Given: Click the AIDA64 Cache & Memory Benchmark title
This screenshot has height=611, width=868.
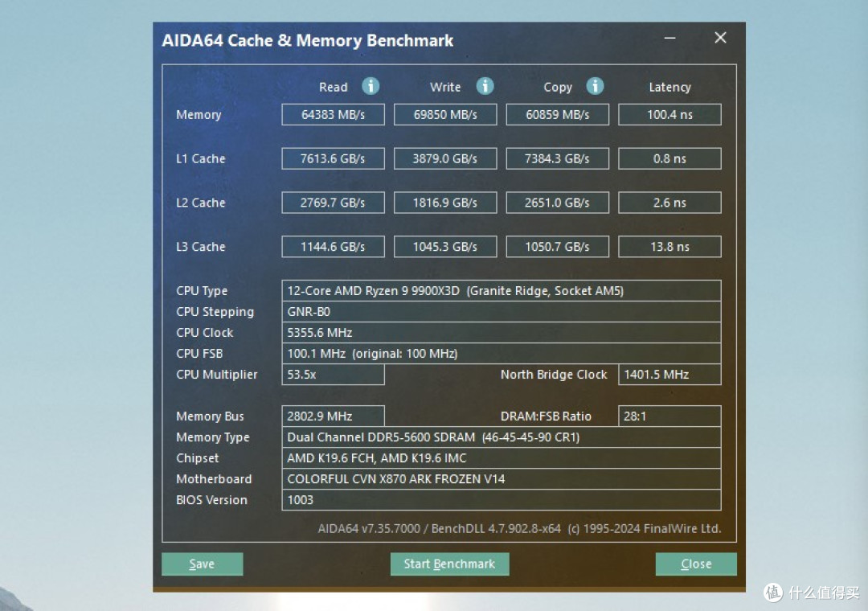Looking at the screenshot, I should [x=307, y=40].
